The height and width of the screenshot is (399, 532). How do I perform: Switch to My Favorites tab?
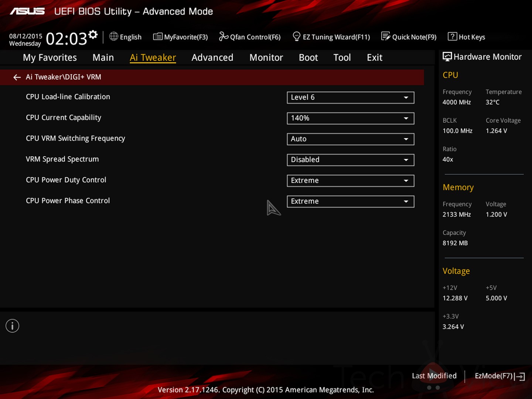(x=50, y=58)
